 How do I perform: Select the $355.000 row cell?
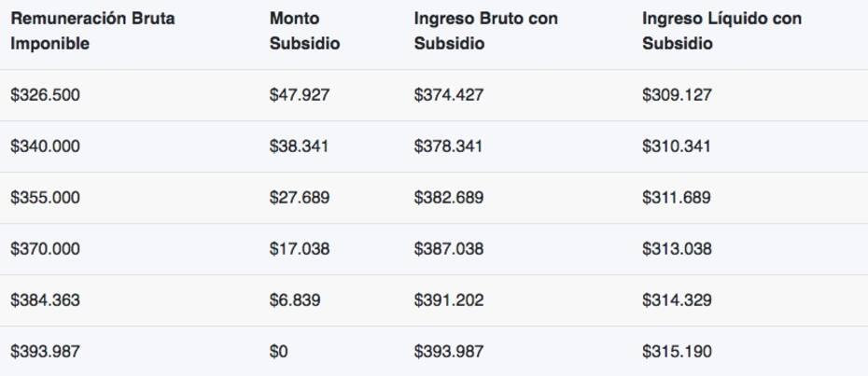46,198
